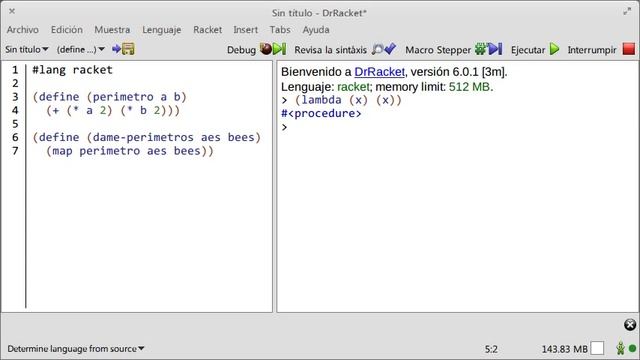Click the memory usage box beside 143.83 MB
Viewport: 640px width, 360px height.
point(597,349)
